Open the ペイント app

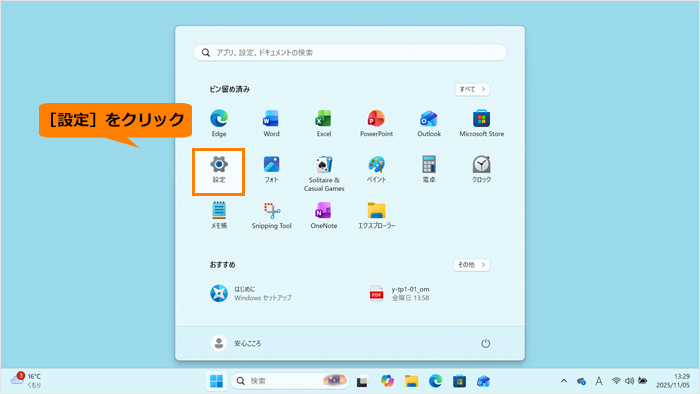(x=376, y=170)
